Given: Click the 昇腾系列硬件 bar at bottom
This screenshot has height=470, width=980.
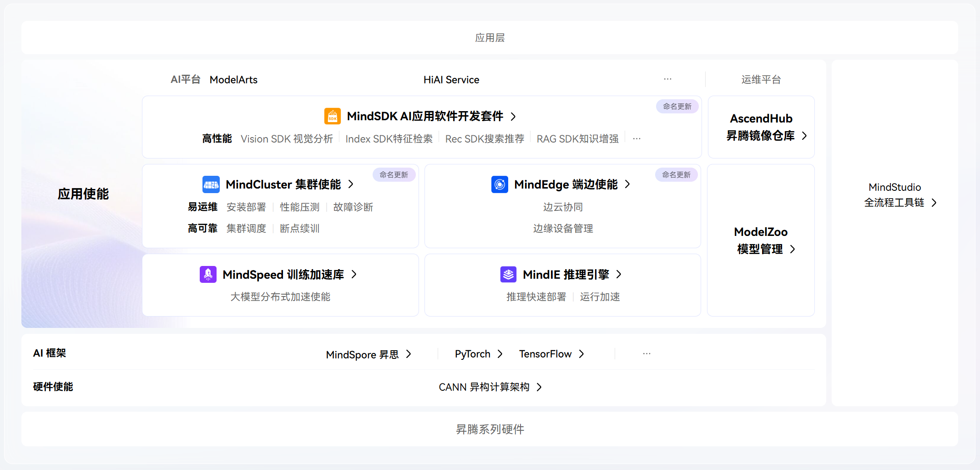Looking at the screenshot, I should pyautogui.click(x=490, y=429).
